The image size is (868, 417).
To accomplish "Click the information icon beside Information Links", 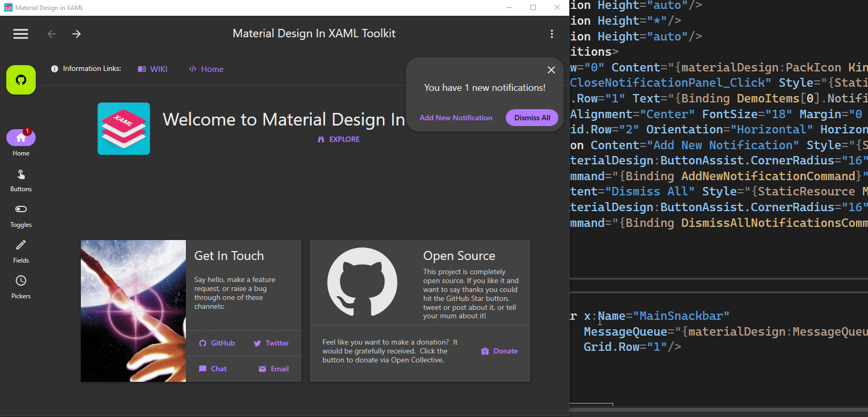I will pos(55,69).
